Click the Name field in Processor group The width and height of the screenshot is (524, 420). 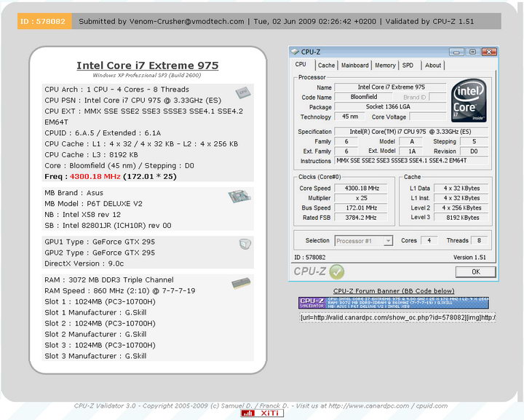[390, 87]
